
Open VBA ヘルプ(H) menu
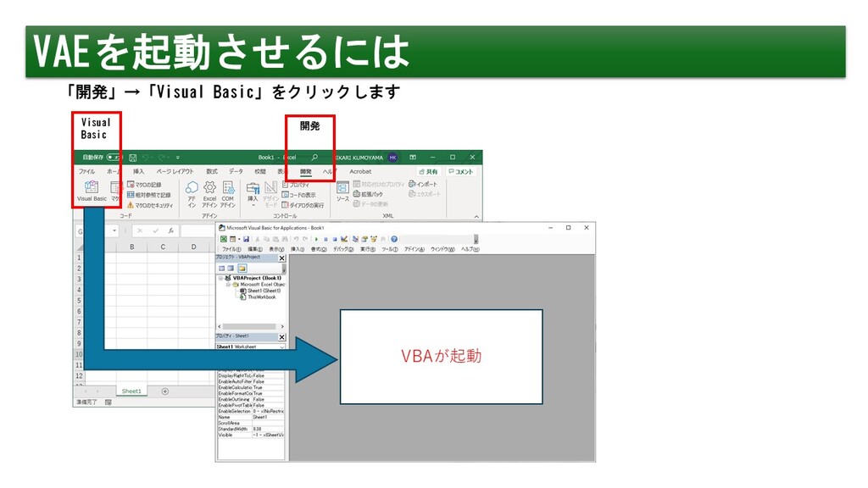click(470, 250)
